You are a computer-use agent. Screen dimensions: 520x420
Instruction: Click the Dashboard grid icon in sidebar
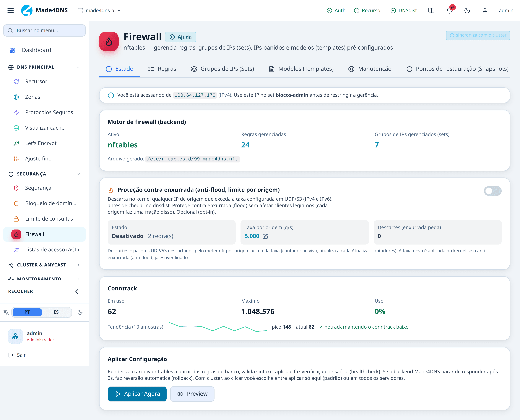12,50
